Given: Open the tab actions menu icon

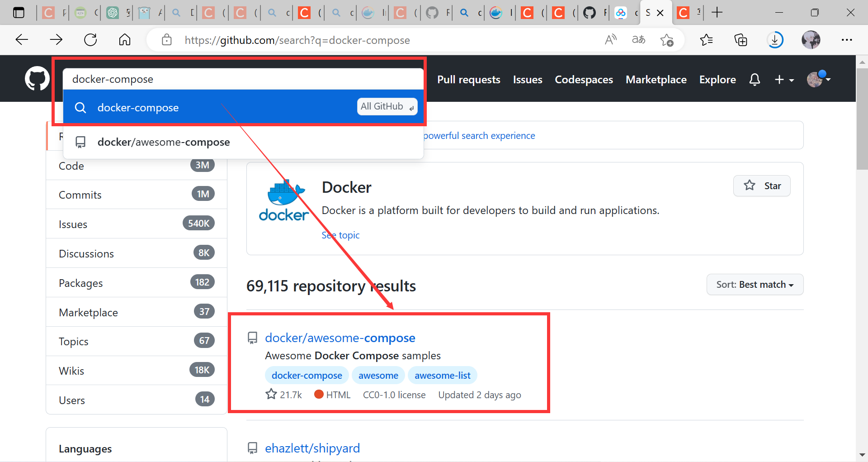Looking at the screenshot, I should coord(19,13).
